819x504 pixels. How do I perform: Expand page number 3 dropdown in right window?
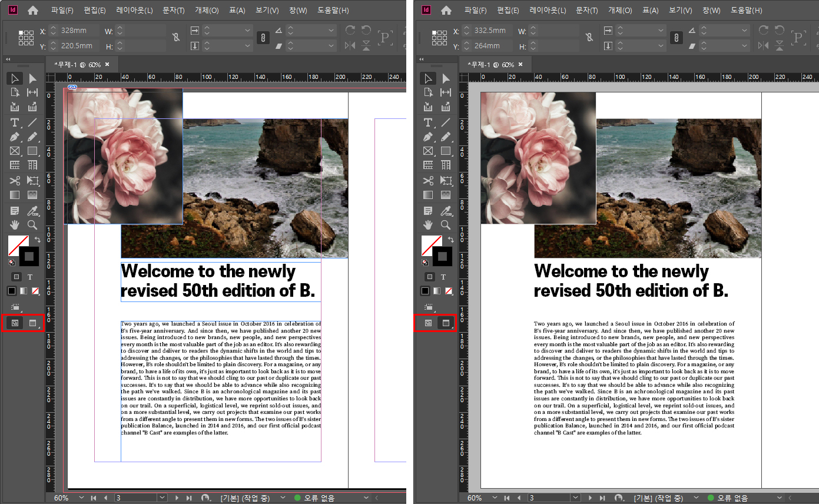(x=575, y=498)
